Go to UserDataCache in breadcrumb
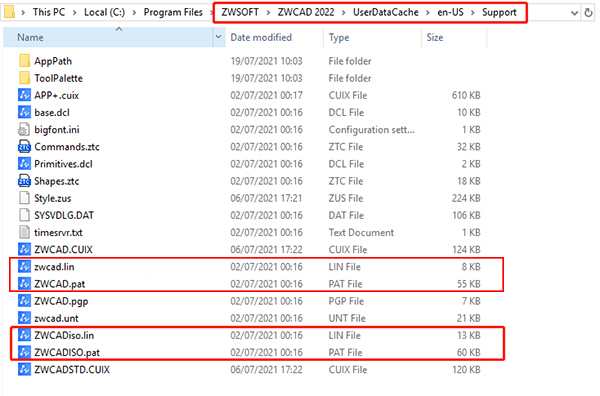 pos(386,12)
